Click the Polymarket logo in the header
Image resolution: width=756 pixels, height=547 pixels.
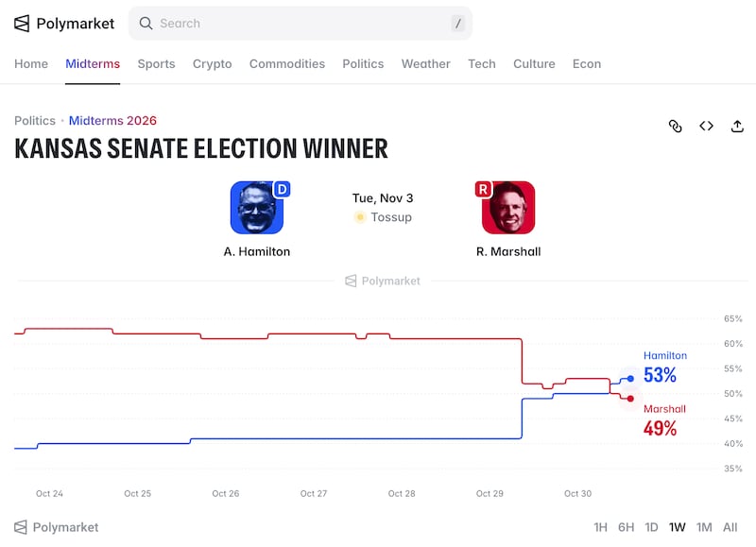[64, 23]
